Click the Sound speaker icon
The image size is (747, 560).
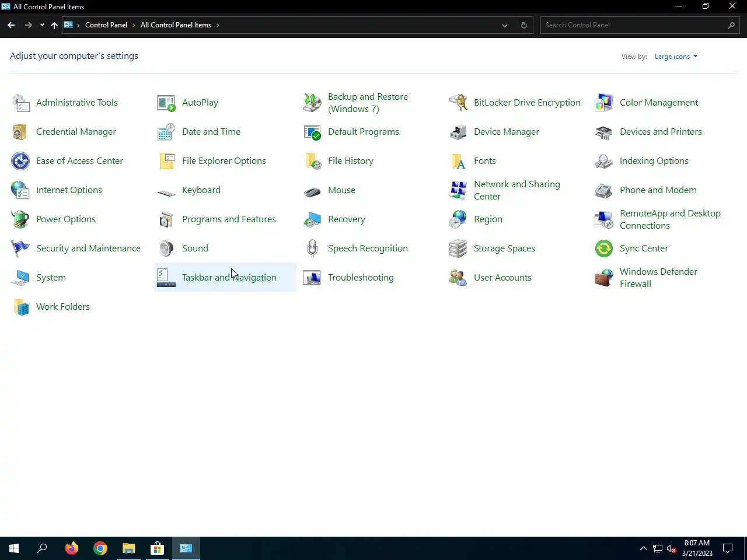pyautogui.click(x=166, y=249)
